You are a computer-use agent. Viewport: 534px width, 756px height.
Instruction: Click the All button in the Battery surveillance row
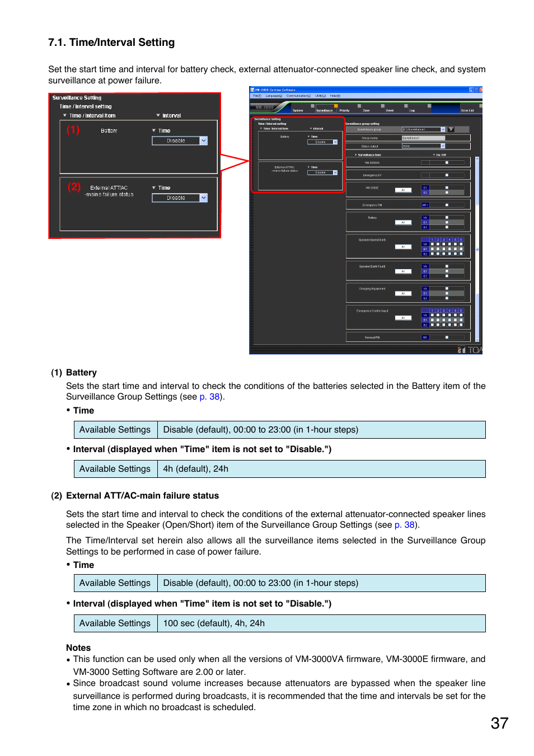[403, 222]
